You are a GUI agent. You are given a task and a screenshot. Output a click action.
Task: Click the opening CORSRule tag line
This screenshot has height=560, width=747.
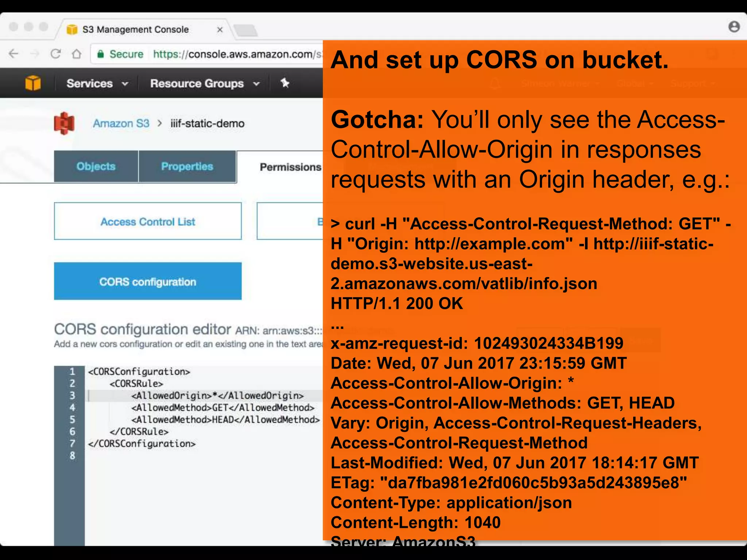click(136, 384)
